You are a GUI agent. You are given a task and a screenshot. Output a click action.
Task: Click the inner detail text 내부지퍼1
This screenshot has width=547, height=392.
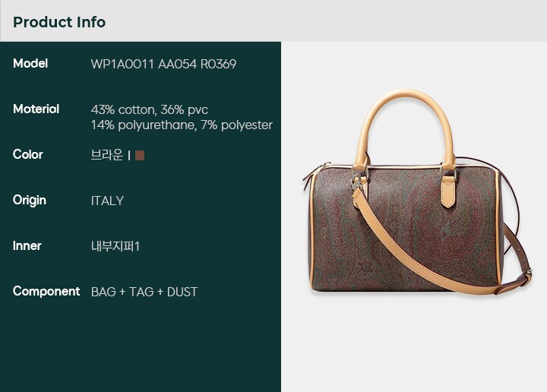[115, 246]
